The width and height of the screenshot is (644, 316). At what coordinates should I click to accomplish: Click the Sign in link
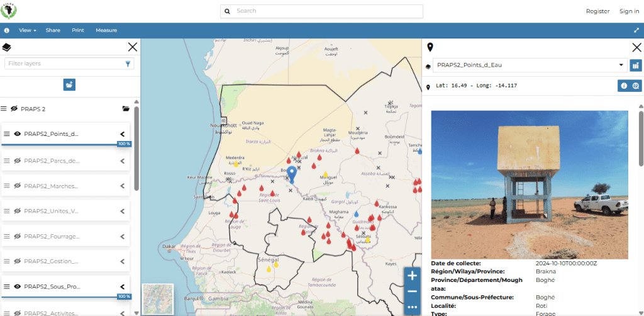click(x=629, y=11)
